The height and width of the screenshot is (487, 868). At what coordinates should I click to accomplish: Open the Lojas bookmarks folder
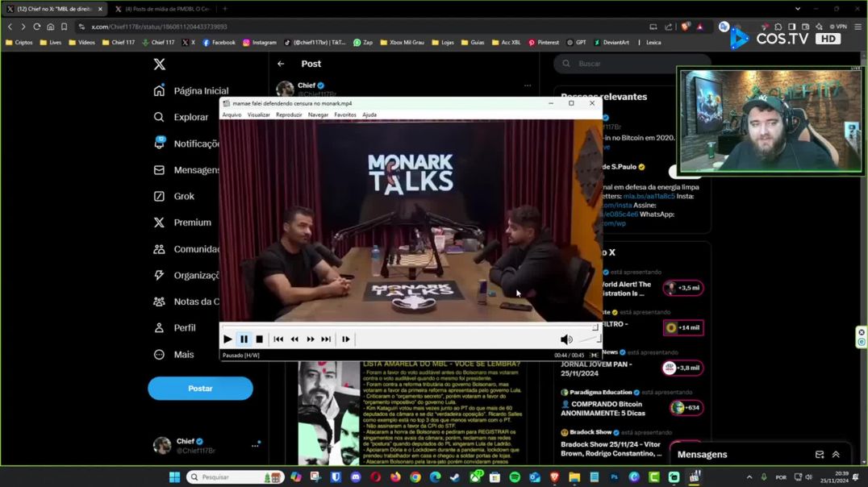[x=443, y=42]
